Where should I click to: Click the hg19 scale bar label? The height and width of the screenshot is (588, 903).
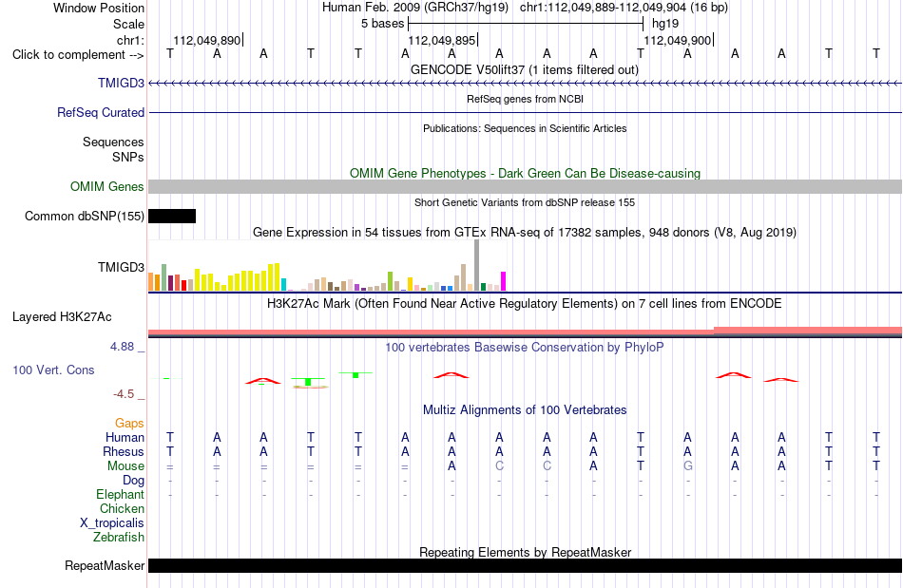[665, 24]
